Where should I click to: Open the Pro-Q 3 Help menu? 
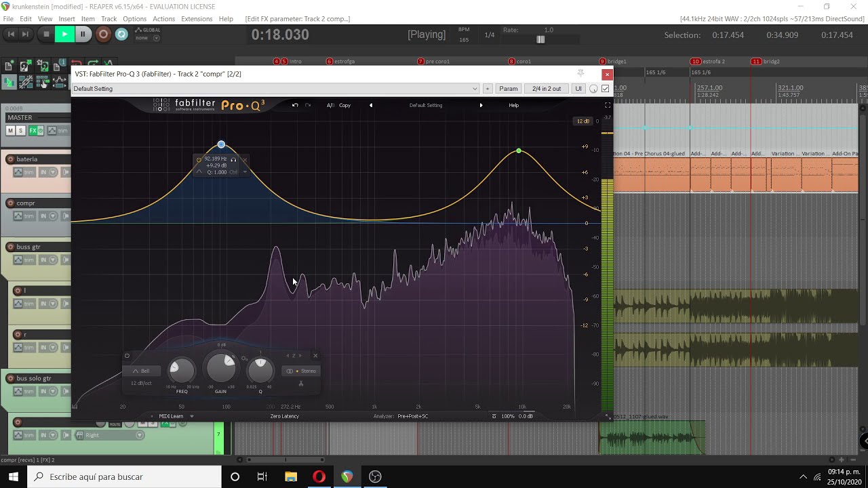[x=513, y=105]
